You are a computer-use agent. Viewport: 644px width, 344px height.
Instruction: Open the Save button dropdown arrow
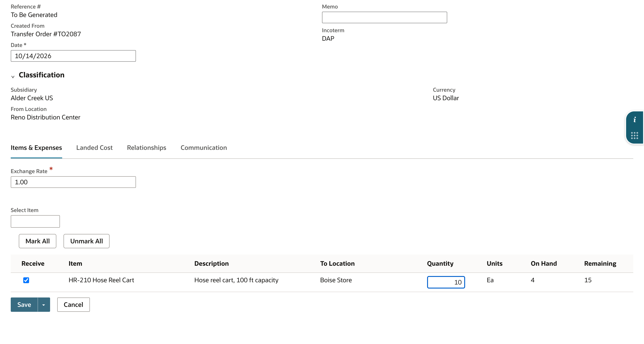[44, 304]
